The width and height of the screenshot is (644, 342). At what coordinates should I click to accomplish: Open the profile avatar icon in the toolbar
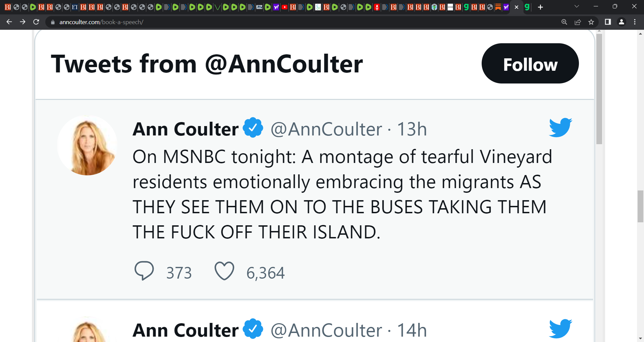[x=621, y=22]
